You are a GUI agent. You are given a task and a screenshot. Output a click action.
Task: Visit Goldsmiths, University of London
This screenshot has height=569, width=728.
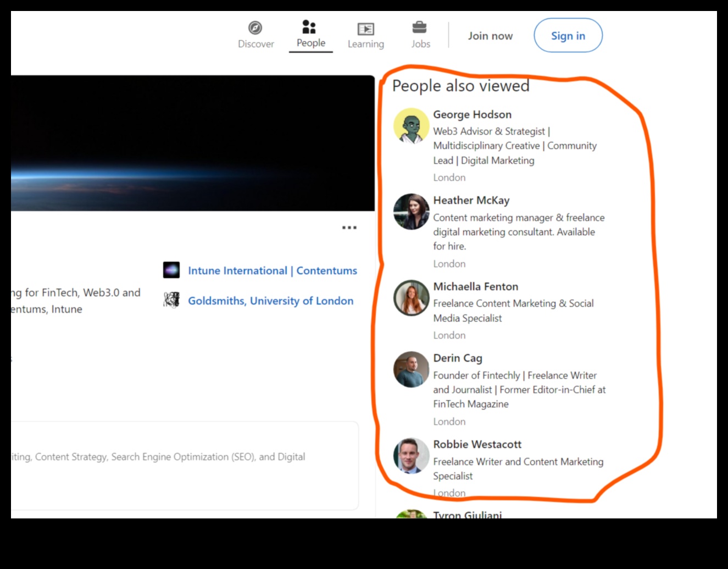pos(270,301)
